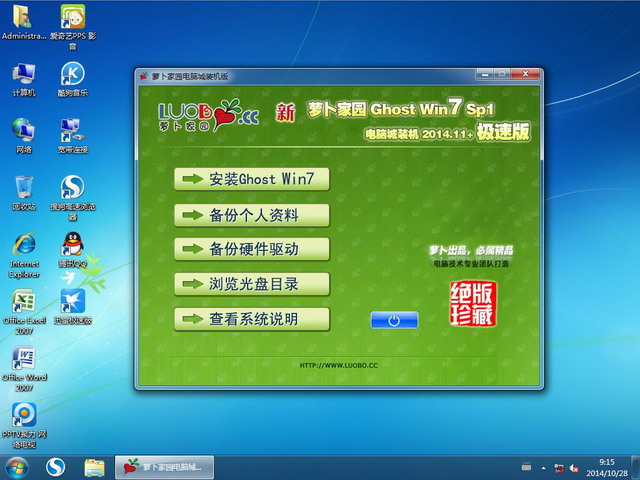This screenshot has height=480, width=640.
Task: Click the blue power button in installer
Action: click(x=394, y=320)
